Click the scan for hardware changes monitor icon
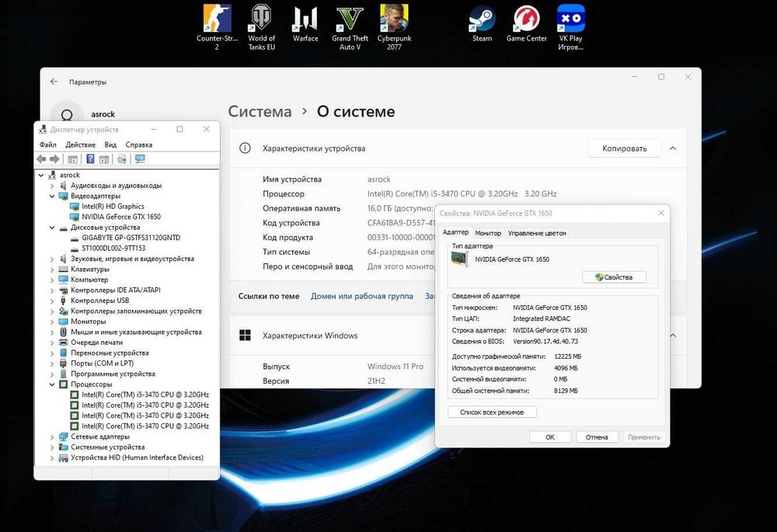This screenshot has height=532, width=777. [140, 159]
